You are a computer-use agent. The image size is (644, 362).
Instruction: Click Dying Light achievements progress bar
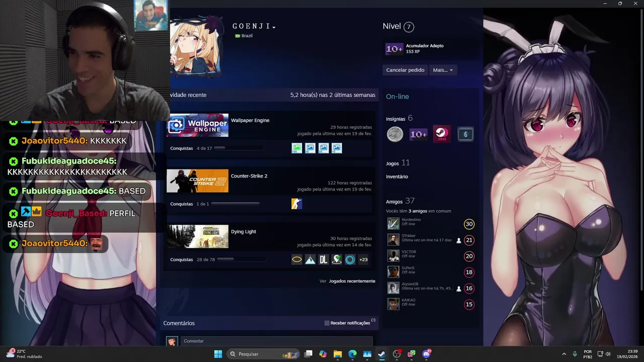(x=242, y=259)
